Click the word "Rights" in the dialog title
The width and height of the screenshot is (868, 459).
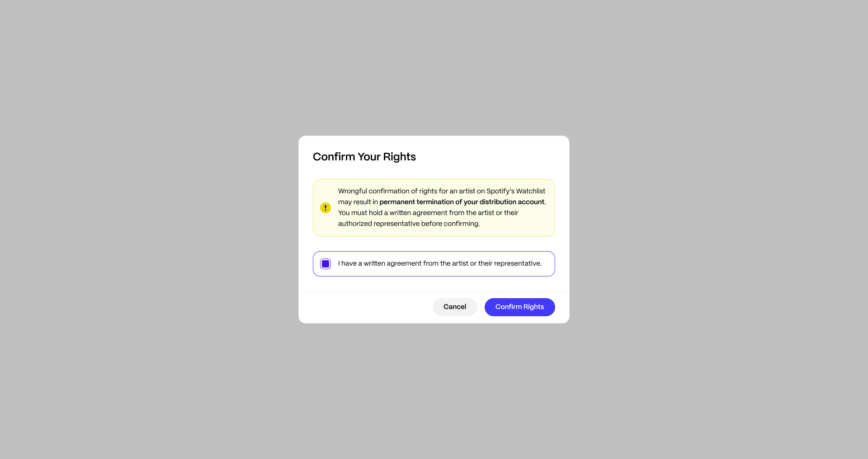pos(399,157)
